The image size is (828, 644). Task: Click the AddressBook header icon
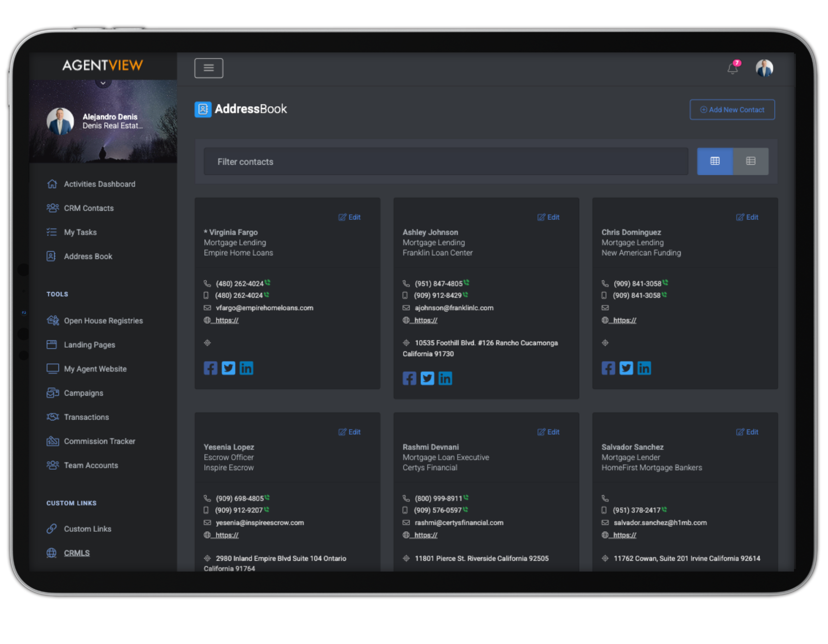pyautogui.click(x=203, y=109)
